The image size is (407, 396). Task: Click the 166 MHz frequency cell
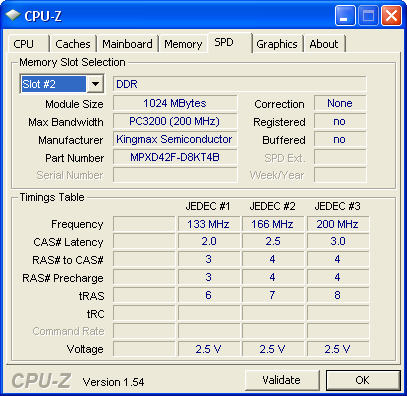pyautogui.click(x=273, y=224)
